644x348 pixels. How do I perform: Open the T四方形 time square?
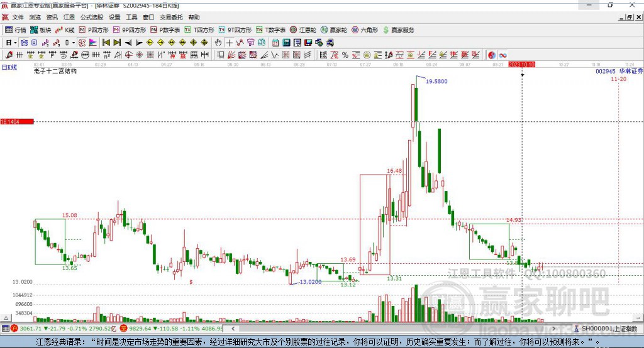199,30
